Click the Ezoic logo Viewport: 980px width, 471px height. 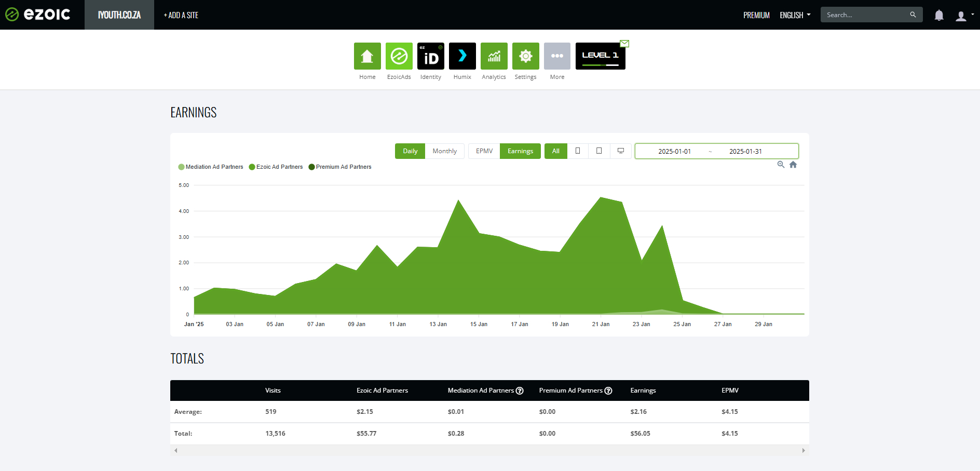(x=38, y=15)
